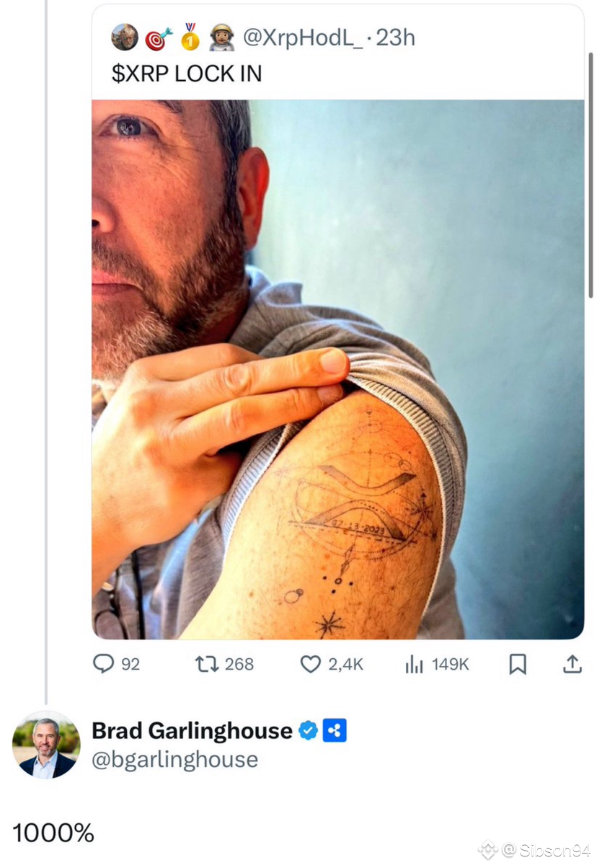Open XrpHodL_'s small profile avatar

click(x=124, y=37)
